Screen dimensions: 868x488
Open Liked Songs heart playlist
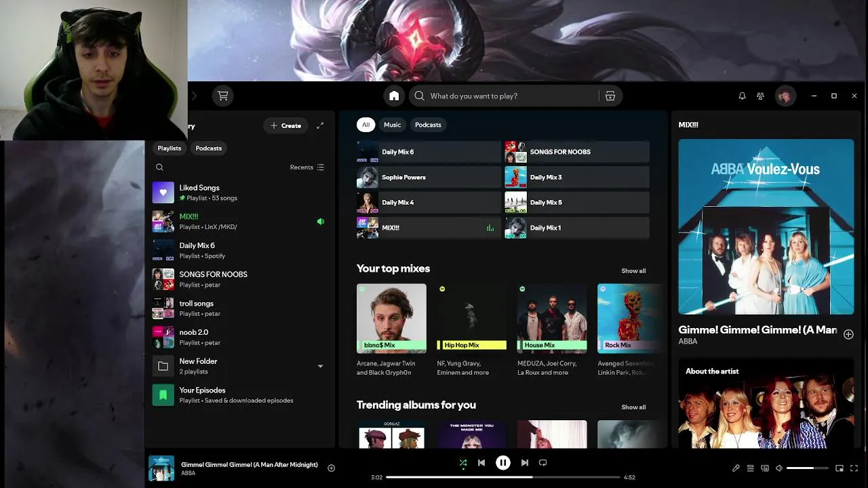pos(163,192)
